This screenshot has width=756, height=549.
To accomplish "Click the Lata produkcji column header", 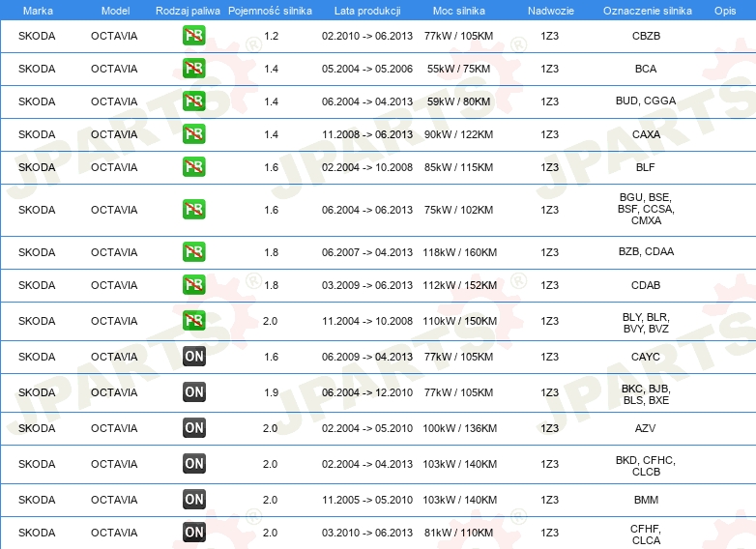I will 367,11.
